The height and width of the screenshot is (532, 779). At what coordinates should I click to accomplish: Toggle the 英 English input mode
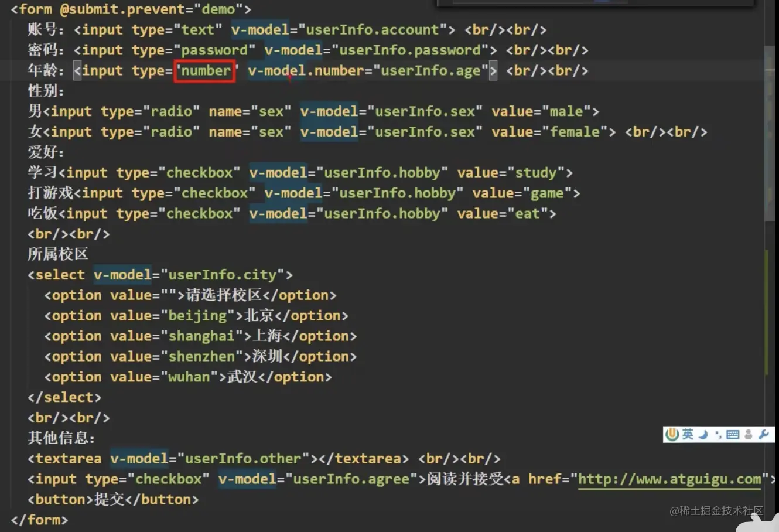coord(688,434)
